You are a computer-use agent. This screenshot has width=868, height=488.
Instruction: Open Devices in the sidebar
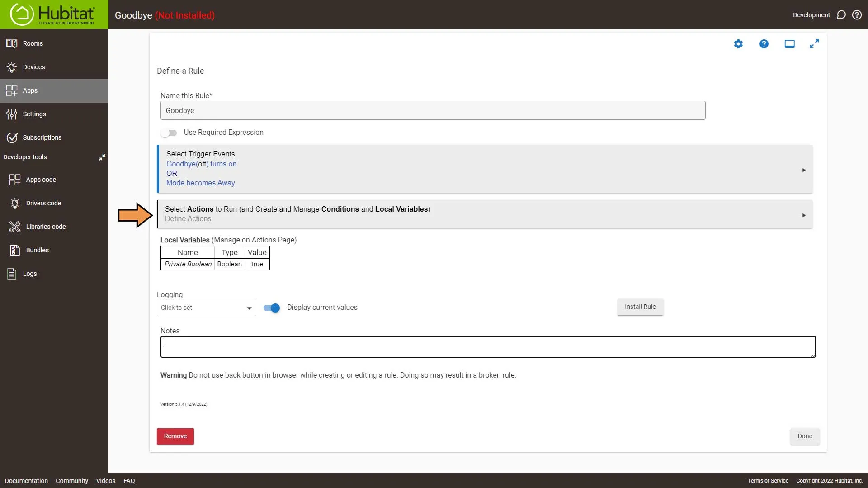click(x=54, y=67)
